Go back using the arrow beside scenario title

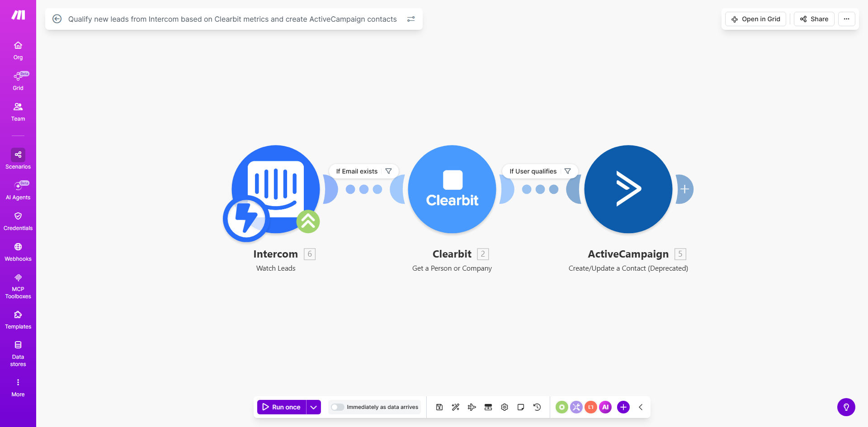coord(57,19)
